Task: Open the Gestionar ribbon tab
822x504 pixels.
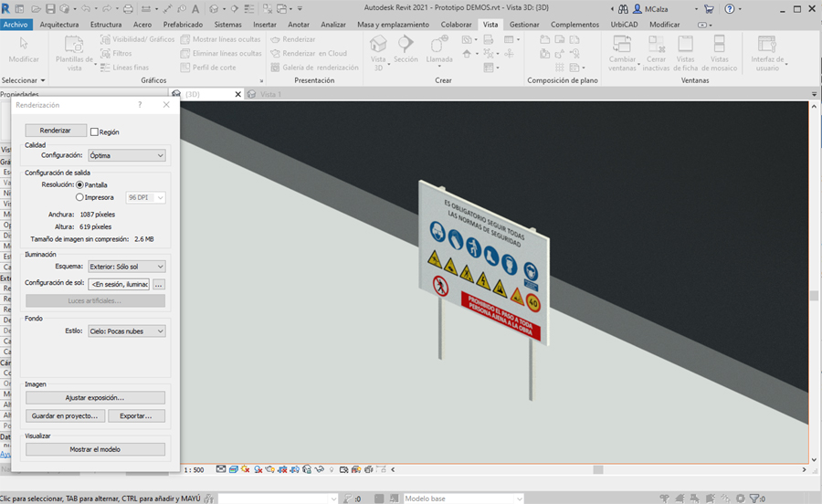Action: [x=523, y=25]
